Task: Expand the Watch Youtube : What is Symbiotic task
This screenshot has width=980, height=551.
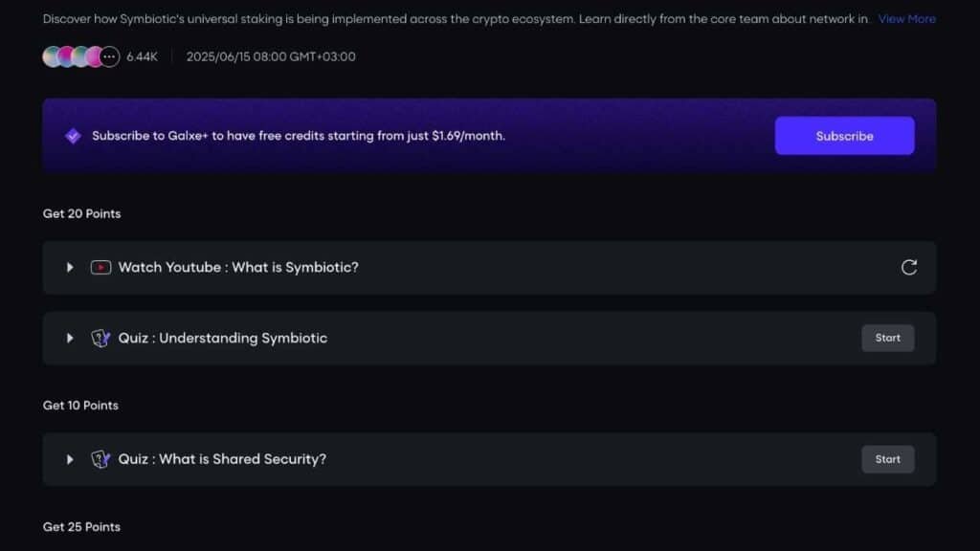Action: point(69,267)
